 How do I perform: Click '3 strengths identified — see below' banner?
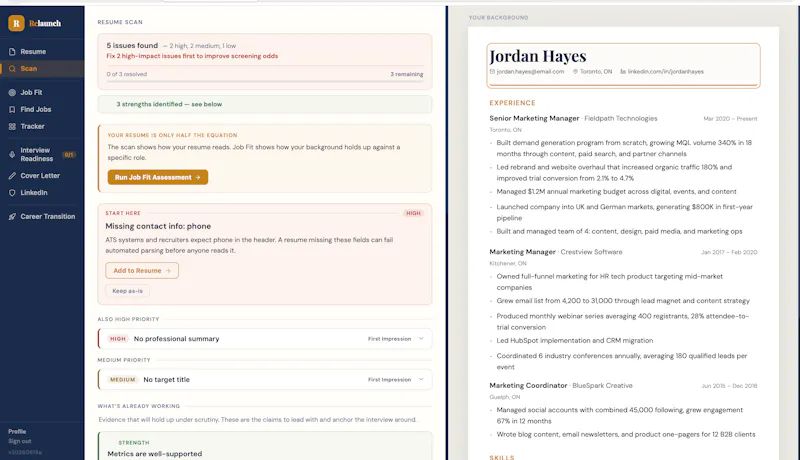coord(265,104)
